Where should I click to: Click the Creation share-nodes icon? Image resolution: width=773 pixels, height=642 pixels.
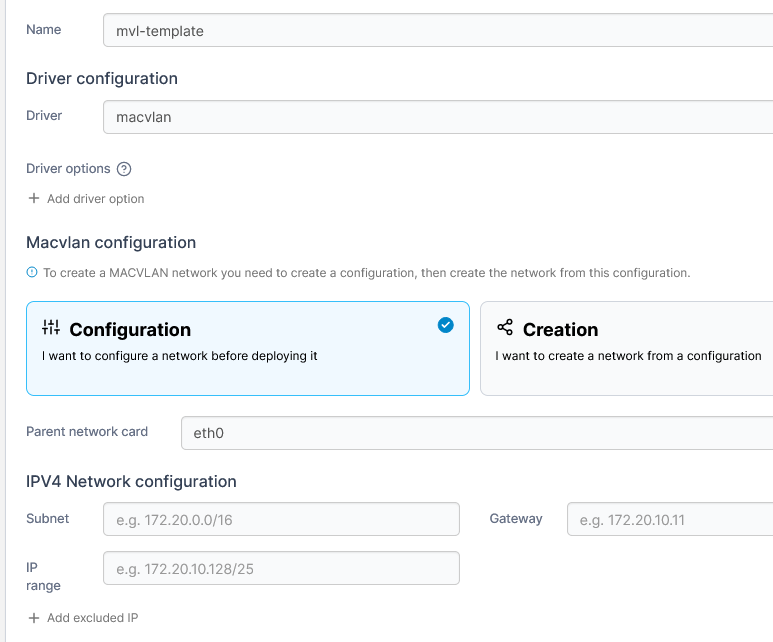click(505, 328)
